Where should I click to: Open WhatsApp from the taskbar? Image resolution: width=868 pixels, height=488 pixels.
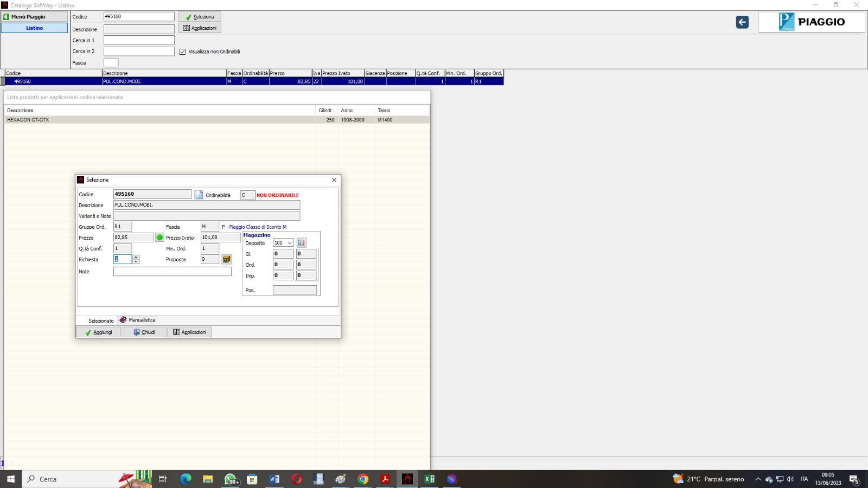(231, 479)
